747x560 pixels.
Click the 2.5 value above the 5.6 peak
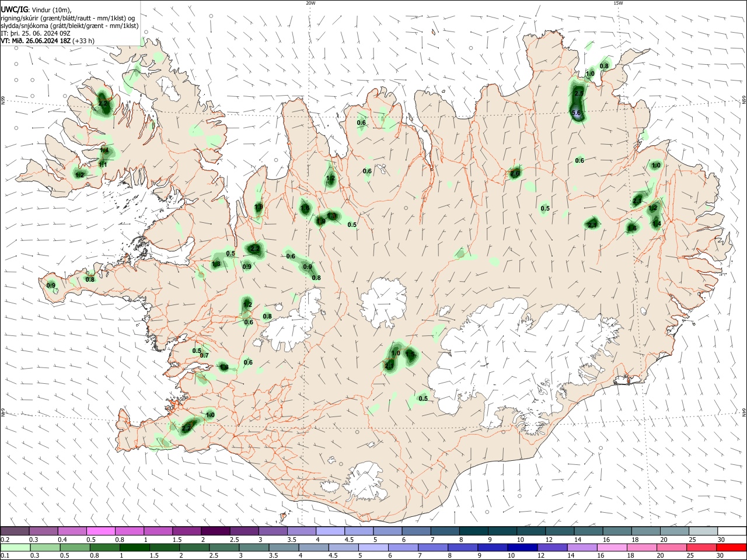(x=579, y=93)
